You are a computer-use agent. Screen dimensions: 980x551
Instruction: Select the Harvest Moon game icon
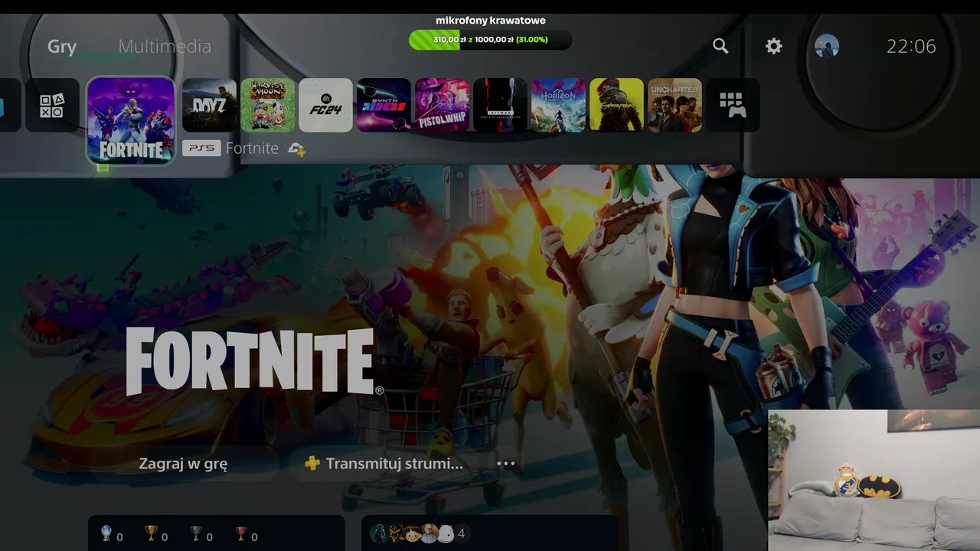267,106
